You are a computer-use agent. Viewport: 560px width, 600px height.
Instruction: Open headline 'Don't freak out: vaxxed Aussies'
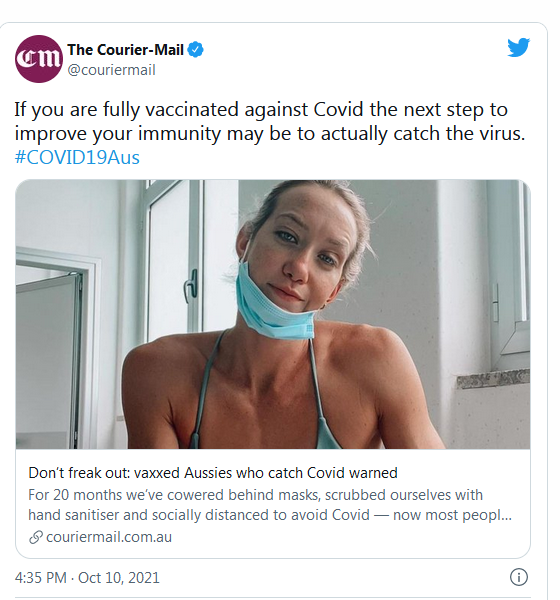(x=213, y=473)
